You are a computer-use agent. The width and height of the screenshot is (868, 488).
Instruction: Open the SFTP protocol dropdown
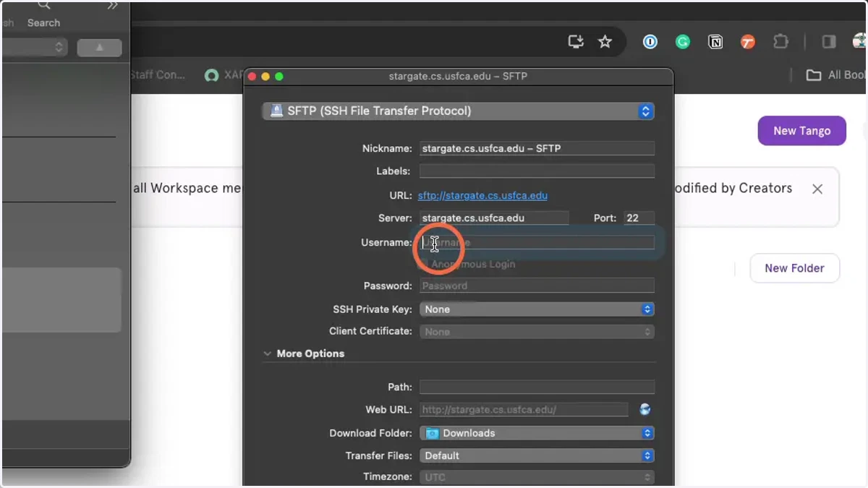(458, 111)
